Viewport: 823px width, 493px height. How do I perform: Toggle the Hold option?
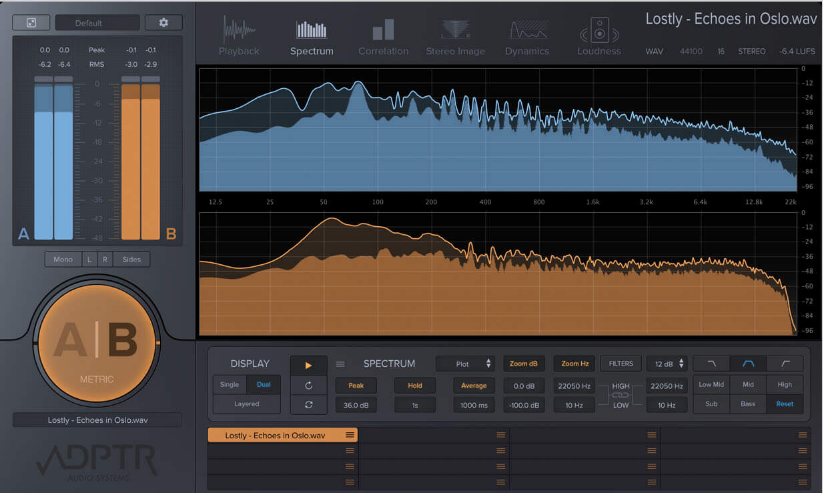[x=415, y=385]
